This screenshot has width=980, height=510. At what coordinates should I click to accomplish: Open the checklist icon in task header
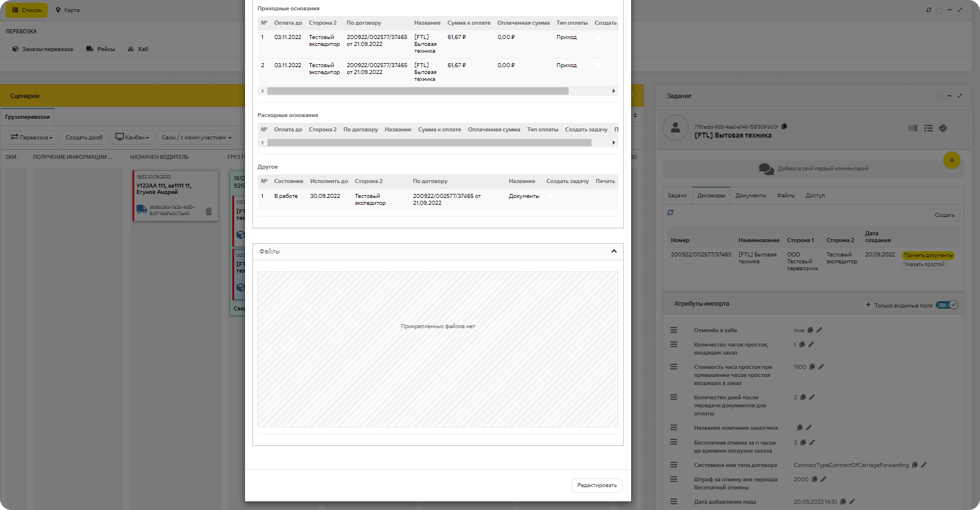(928, 129)
